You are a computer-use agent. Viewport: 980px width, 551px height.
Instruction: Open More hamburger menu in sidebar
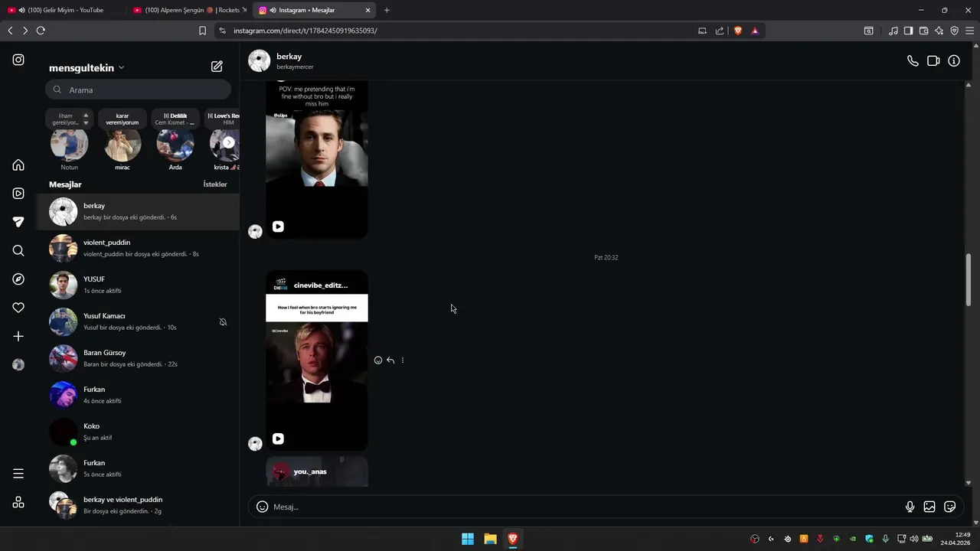tap(18, 474)
